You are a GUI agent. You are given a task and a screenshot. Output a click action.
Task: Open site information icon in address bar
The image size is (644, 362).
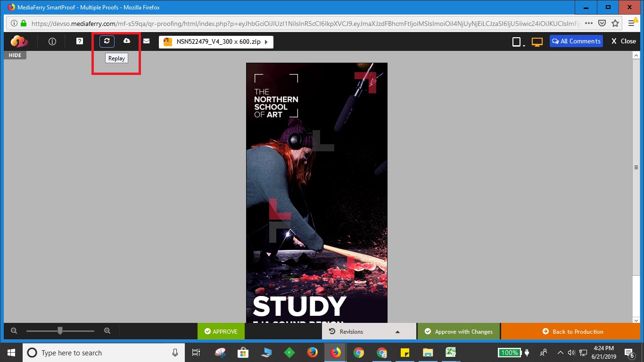tap(14, 23)
